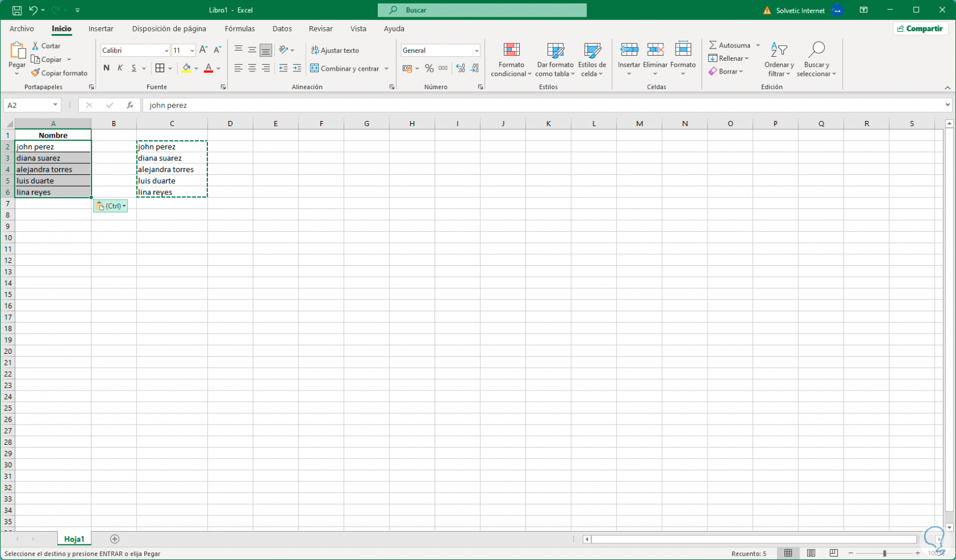Increase indent
956x560 pixels.
pos(297,68)
